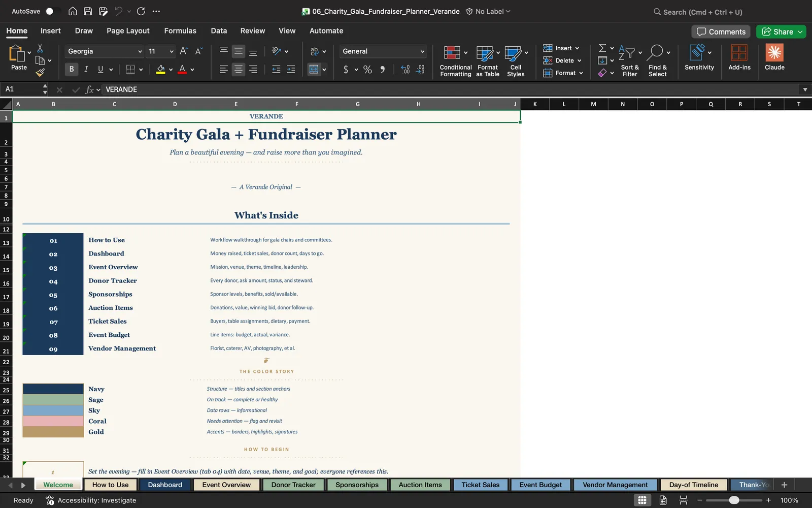Expand the formula bar
812x508 pixels.
pos(805,89)
